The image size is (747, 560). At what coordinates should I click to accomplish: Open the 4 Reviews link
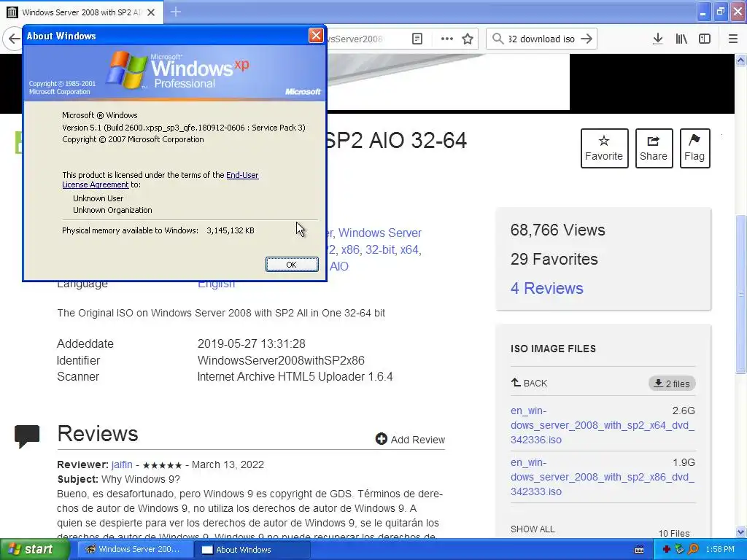click(547, 288)
